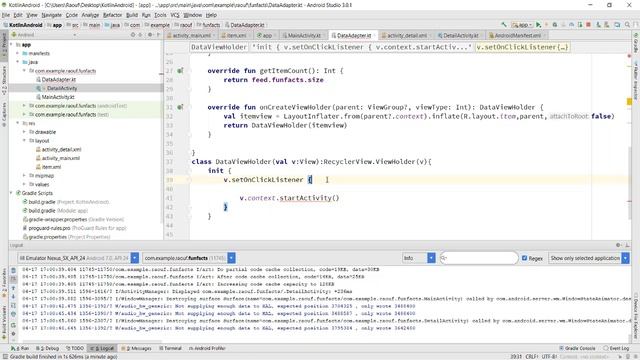Open Android Profiler tool window button
The height and width of the screenshot is (360, 640).
tap(207, 348)
